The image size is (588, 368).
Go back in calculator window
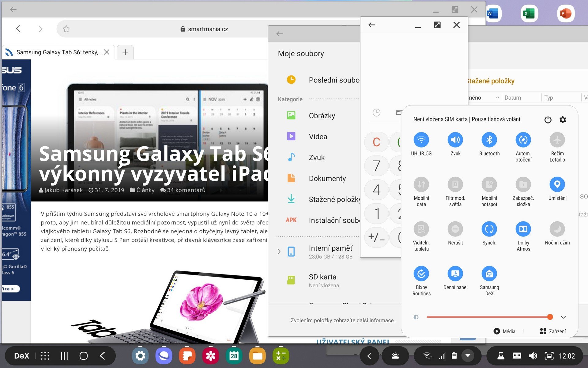pos(372,25)
